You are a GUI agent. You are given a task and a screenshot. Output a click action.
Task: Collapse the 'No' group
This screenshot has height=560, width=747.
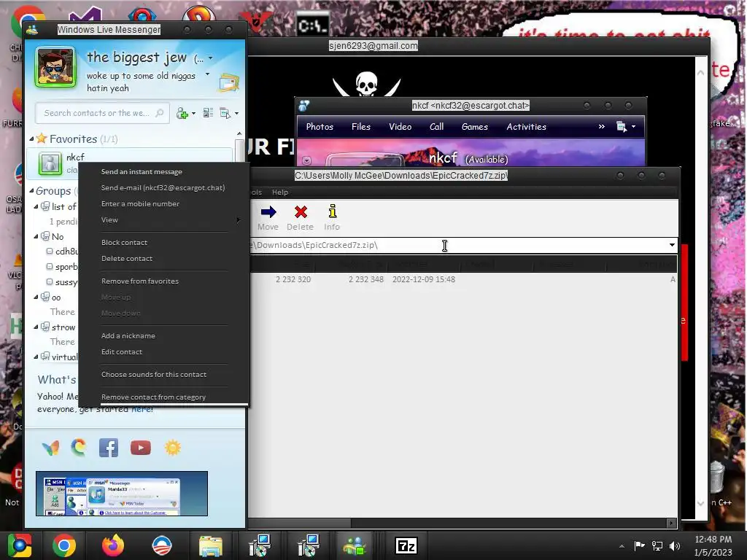[36, 237]
